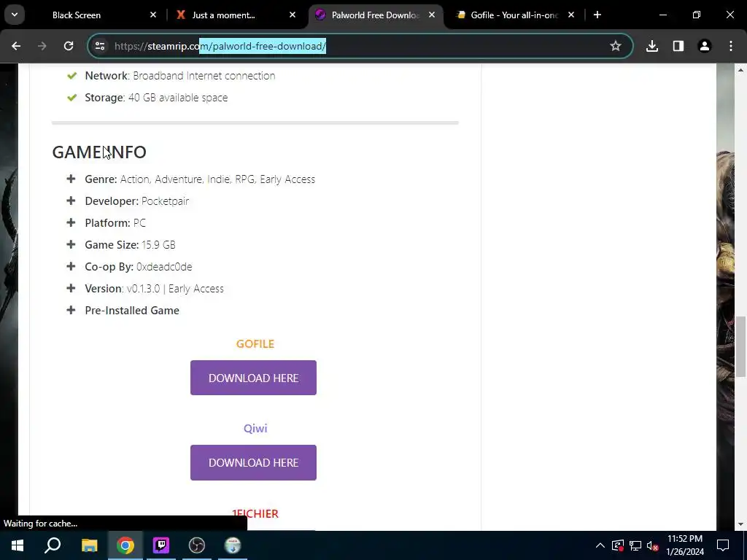Click the Genre list row text
The width and height of the screenshot is (747, 560).
click(x=200, y=179)
